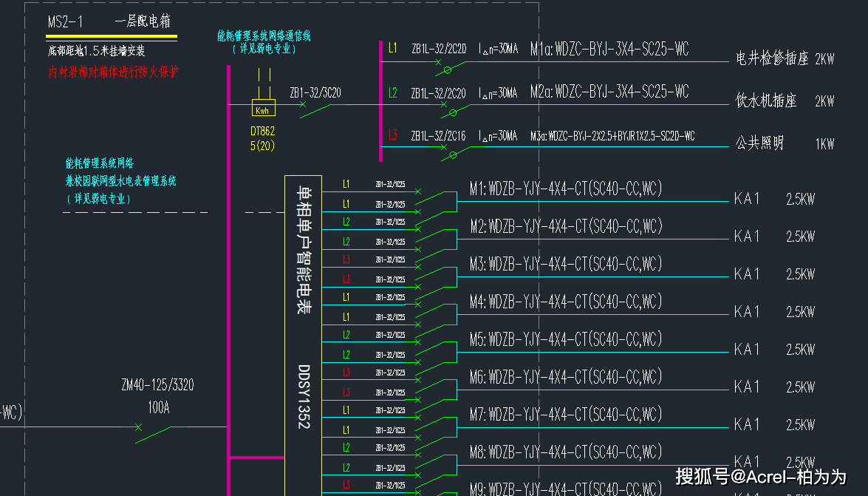The image size is (868, 496).
Task: Select the 饮水机插座 load label
Action: click(x=766, y=101)
